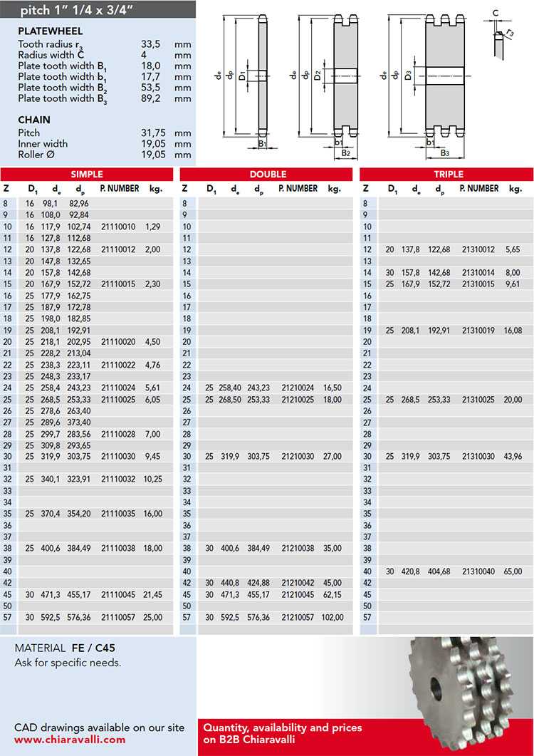Click the "Ask for specific needs." note
The height and width of the screenshot is (756, 534).
pos(68,663)
